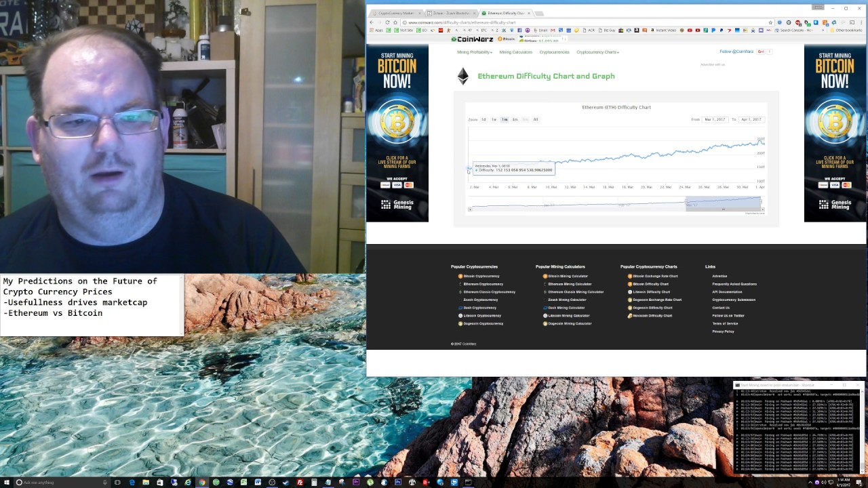Set chart zoom to 1w

click(x=494, y=119)
